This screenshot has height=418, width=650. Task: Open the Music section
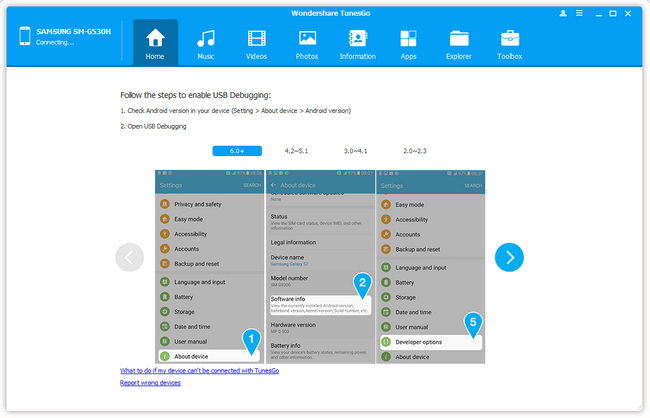[206, 43]
